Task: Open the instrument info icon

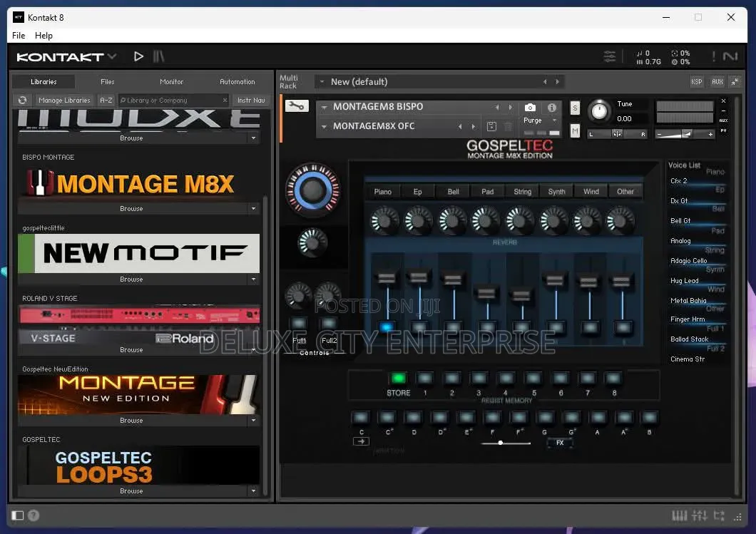Action: [x=551, y=107]
